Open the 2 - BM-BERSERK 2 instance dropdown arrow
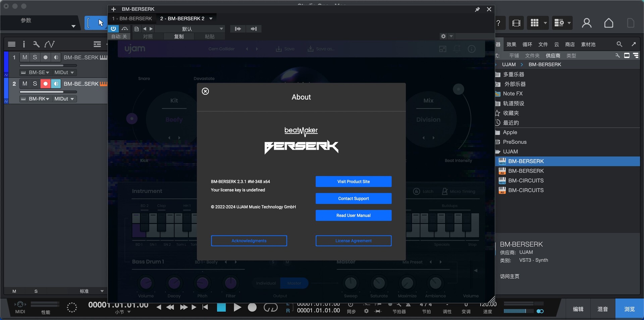 pos(211,18)
